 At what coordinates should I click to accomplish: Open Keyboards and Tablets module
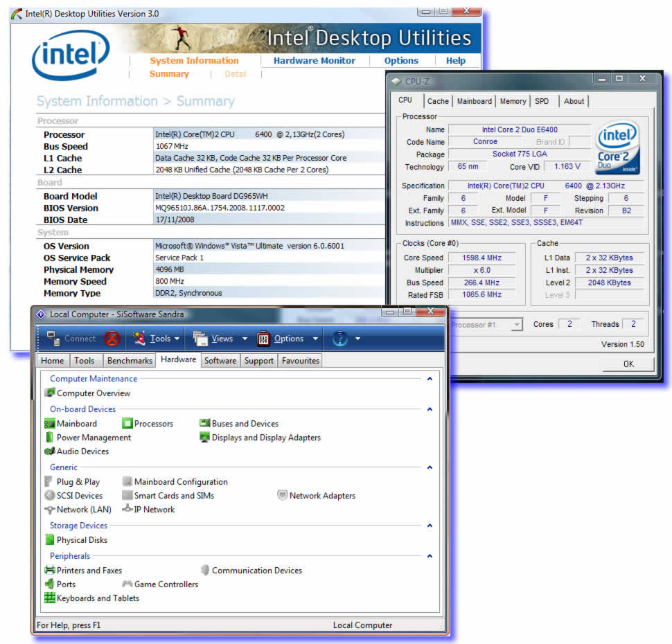pos(92,598)
